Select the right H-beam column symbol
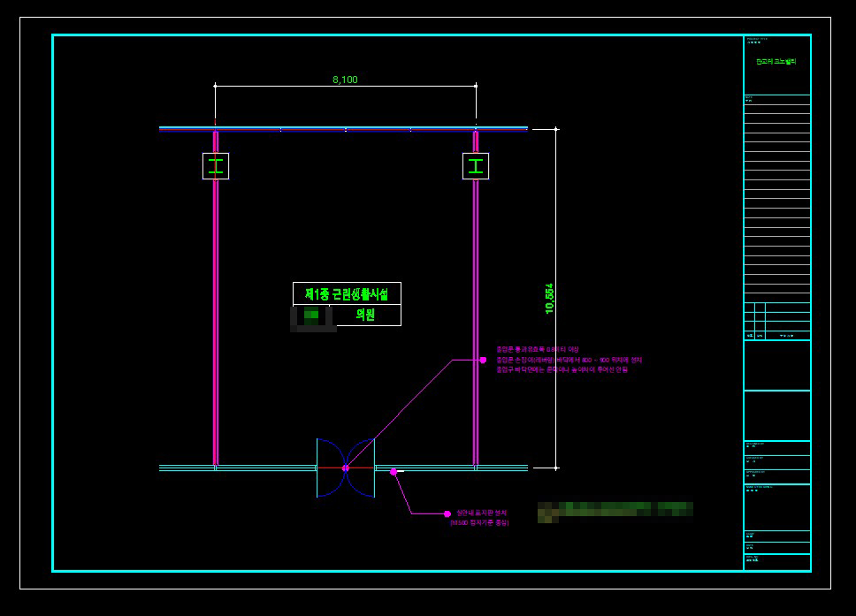The width and height of the screenshot is (856, 616). tap(476, 166)
